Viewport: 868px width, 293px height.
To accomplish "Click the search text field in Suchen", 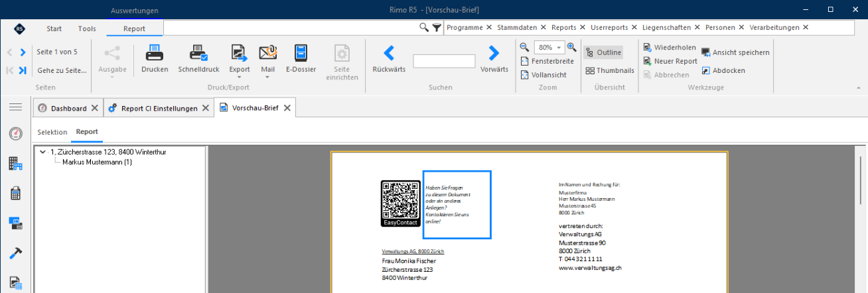I will click(x=444, y=61).
